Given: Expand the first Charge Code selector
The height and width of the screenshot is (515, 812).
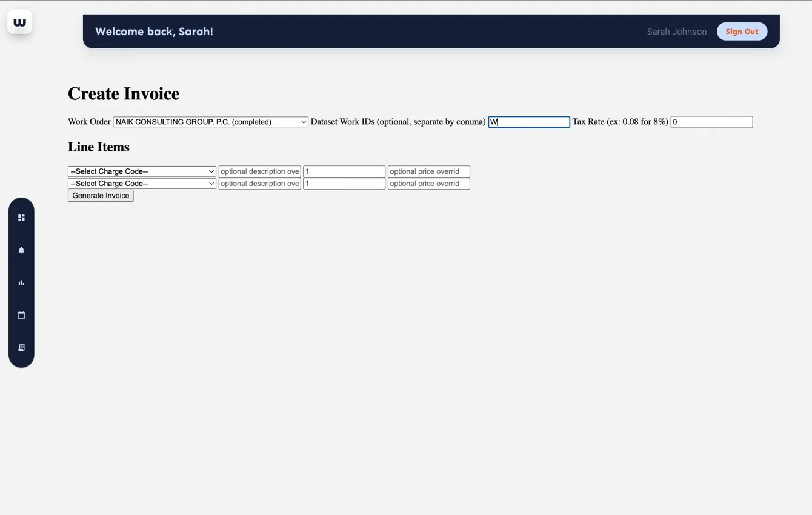Looking at the screenshot, I should click(x=141, y=171).
